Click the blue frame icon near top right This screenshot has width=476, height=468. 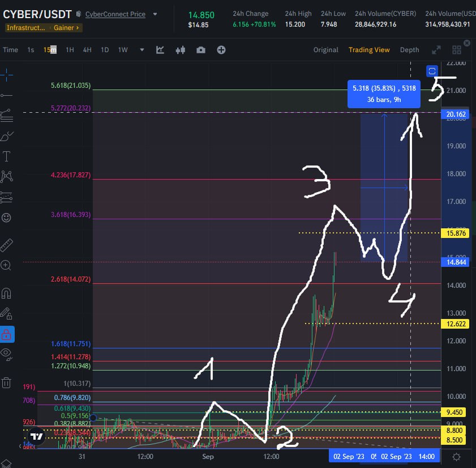click(432, 71)
